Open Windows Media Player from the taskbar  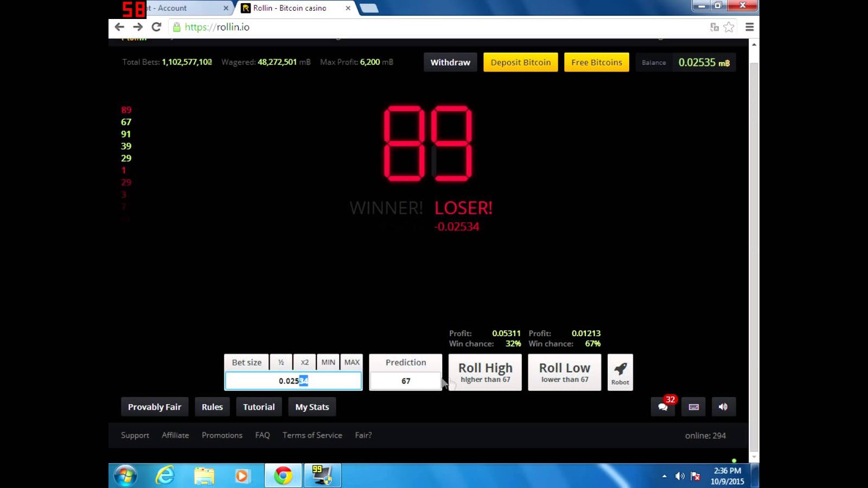242,476
